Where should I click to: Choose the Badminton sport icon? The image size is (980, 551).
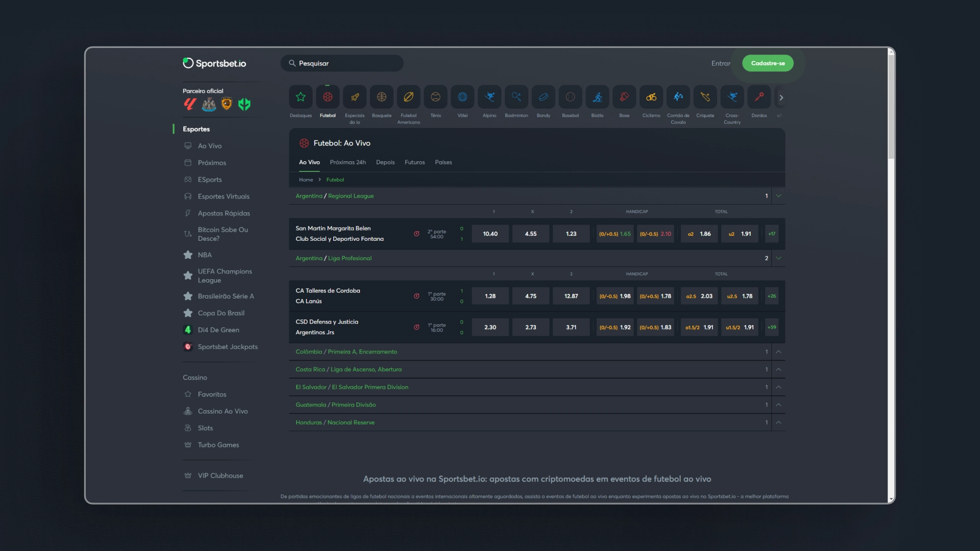click(x=517, y=97)
